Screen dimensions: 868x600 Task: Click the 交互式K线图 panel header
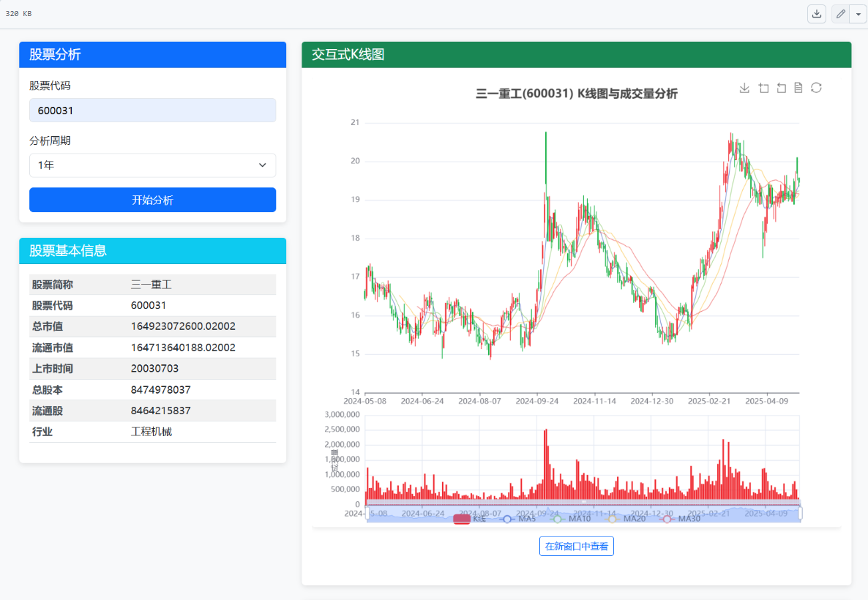[x=576, y=54]
